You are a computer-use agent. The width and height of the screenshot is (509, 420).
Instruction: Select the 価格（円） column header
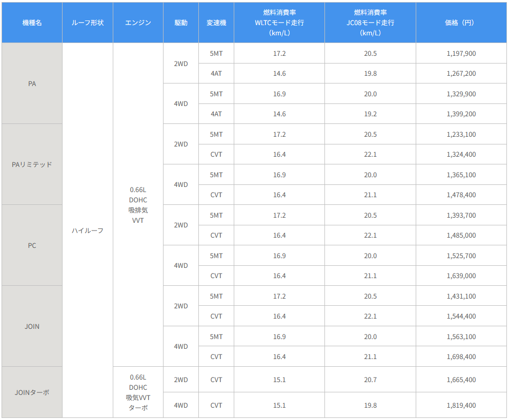(x=461, y=23)
